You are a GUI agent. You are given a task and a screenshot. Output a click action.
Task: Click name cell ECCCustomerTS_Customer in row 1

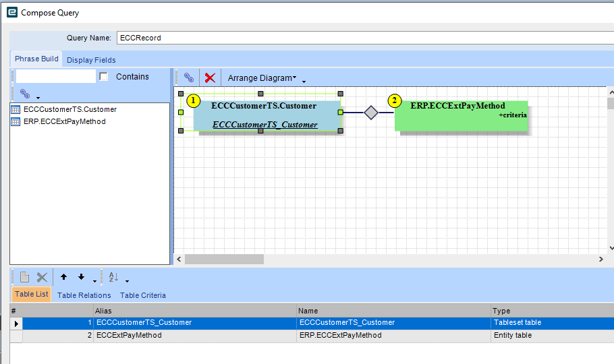coord(393,323)
